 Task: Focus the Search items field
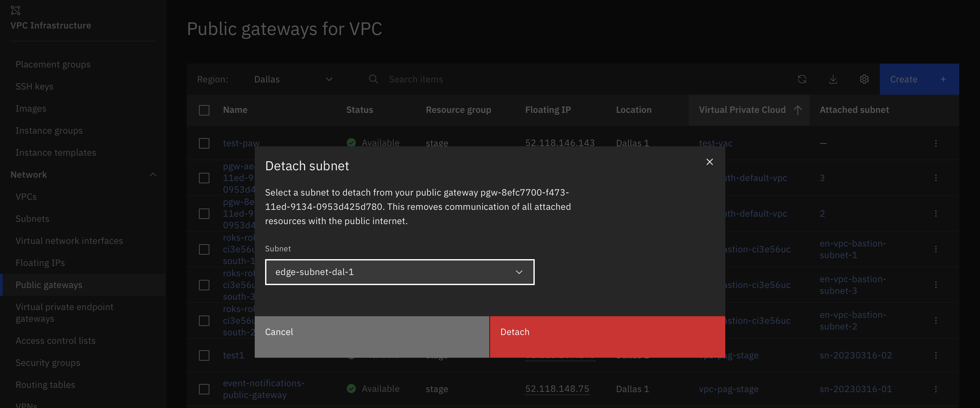tap(571, 79)
